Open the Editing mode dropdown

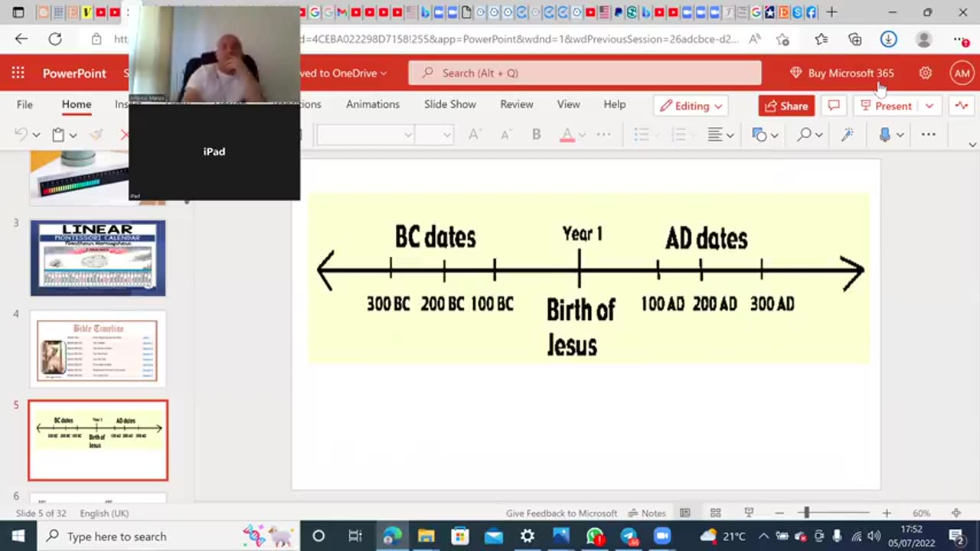click(691, 106)
